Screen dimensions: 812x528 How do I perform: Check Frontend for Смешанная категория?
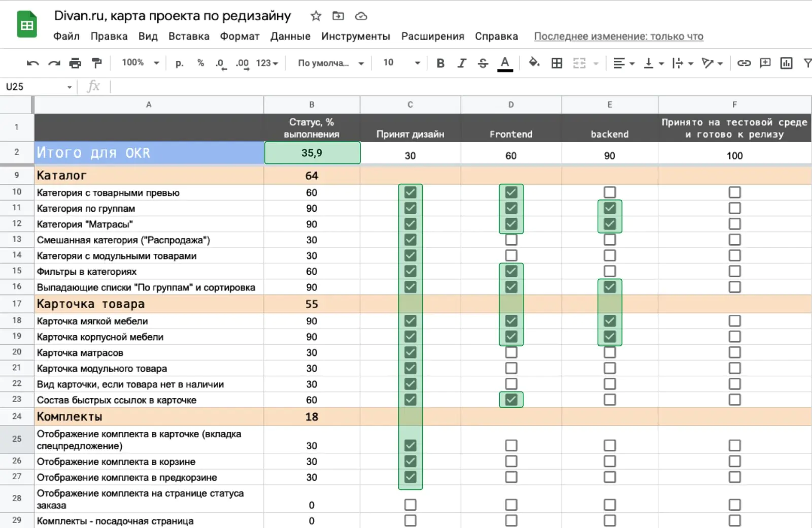coord(511,240)
